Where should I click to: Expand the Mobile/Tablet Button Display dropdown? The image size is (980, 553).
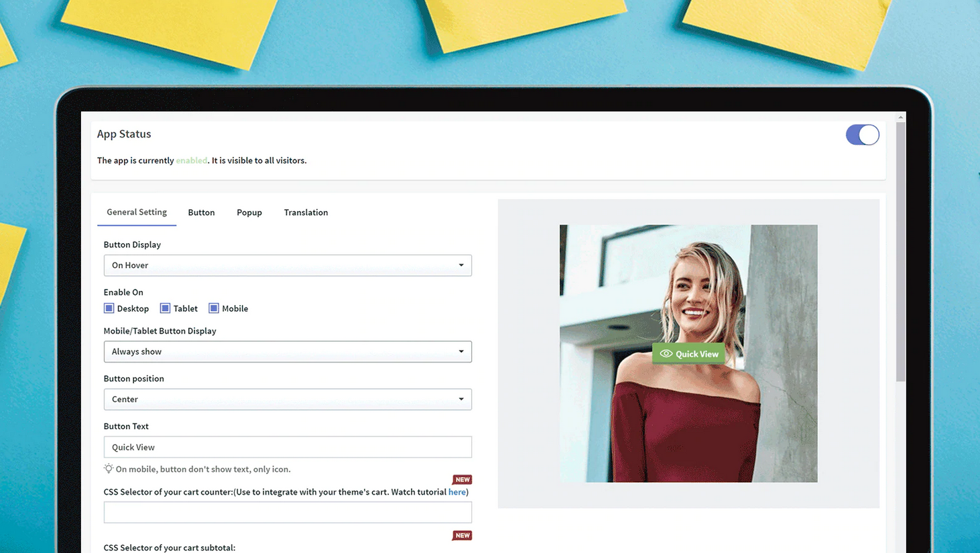click(x=288, y=352)
